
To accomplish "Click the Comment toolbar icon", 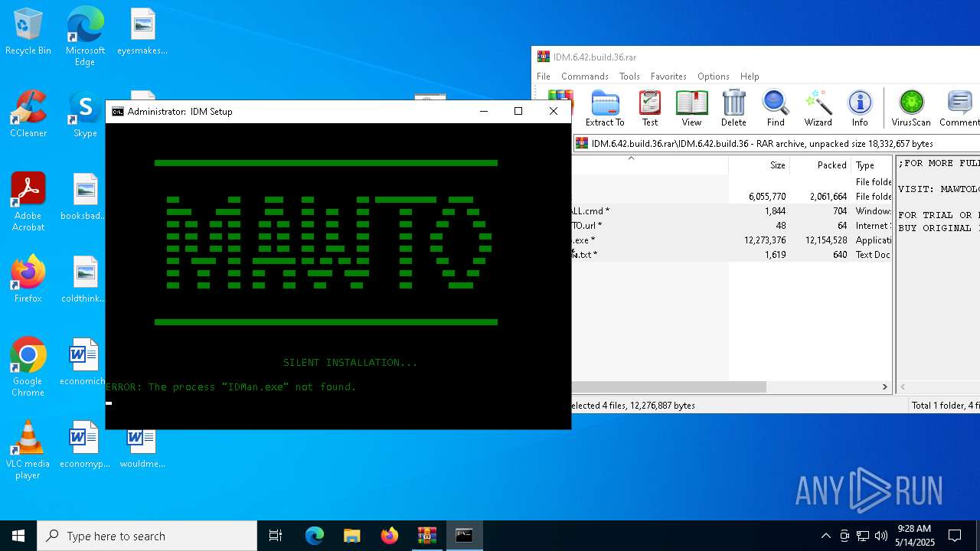I will [x=959, y=108].
